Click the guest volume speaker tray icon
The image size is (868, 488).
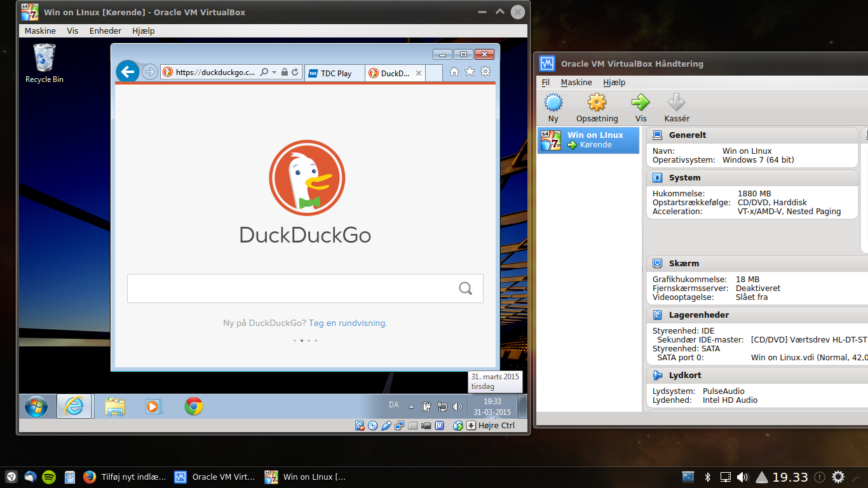(x=457, y=407)
